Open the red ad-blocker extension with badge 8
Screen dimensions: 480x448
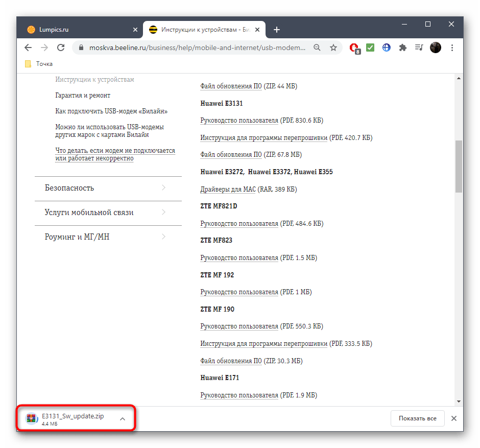pyautogui.click(x=354, y=49)
